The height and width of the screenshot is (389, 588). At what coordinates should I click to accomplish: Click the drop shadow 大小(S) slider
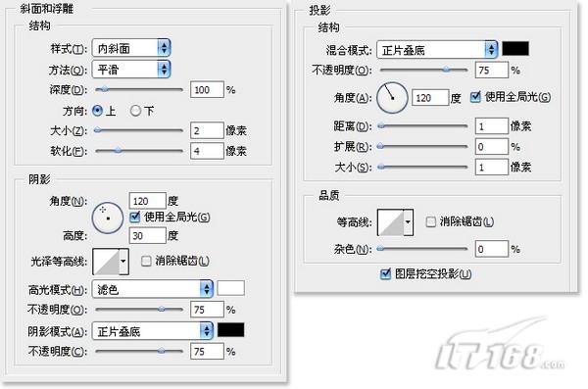coord(423,167)
